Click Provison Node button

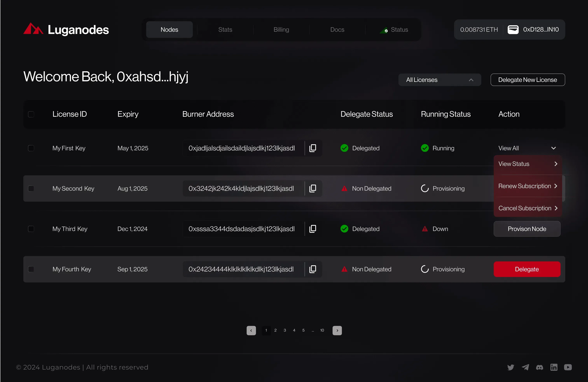tap(527, 229)
